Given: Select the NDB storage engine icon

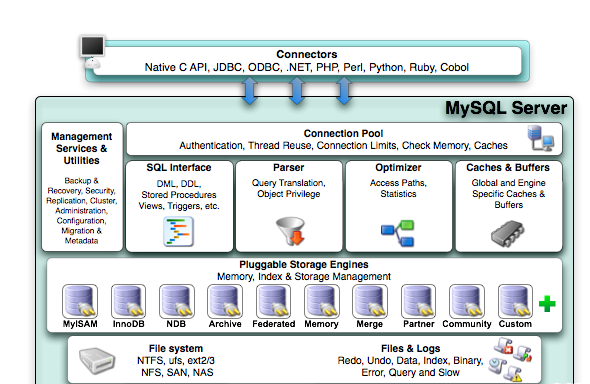Looking at the screenshot, I should point(177,301).
